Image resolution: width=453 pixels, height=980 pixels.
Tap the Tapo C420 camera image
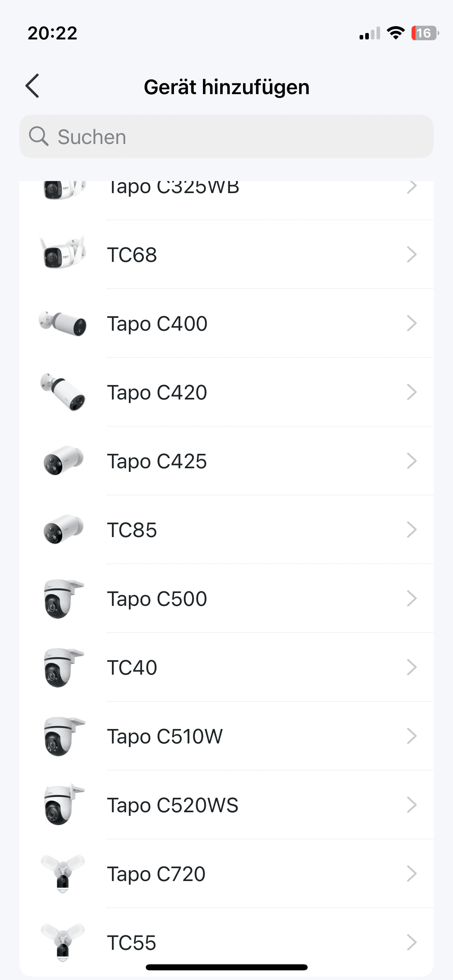coord(63,392)
